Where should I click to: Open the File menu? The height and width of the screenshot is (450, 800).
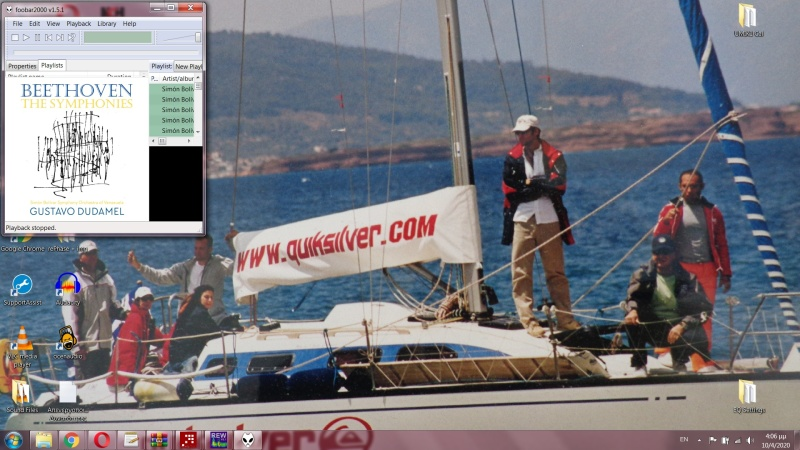click(x=17, y=23)
